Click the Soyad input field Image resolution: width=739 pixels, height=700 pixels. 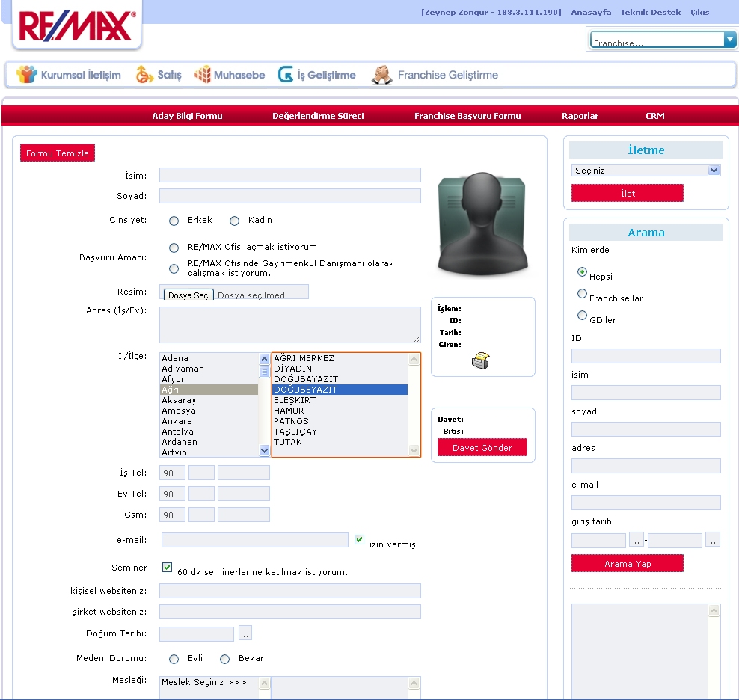pos(290,196)
